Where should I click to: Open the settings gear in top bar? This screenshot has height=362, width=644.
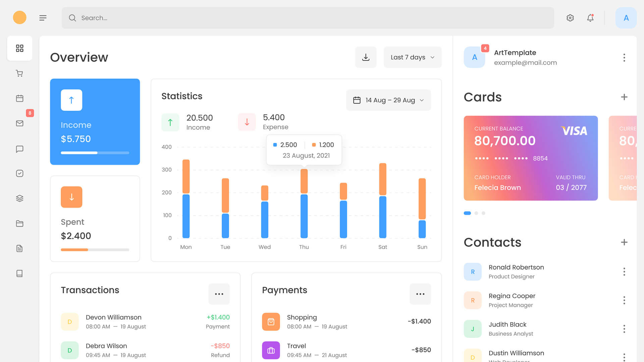(x=570, y=18)
